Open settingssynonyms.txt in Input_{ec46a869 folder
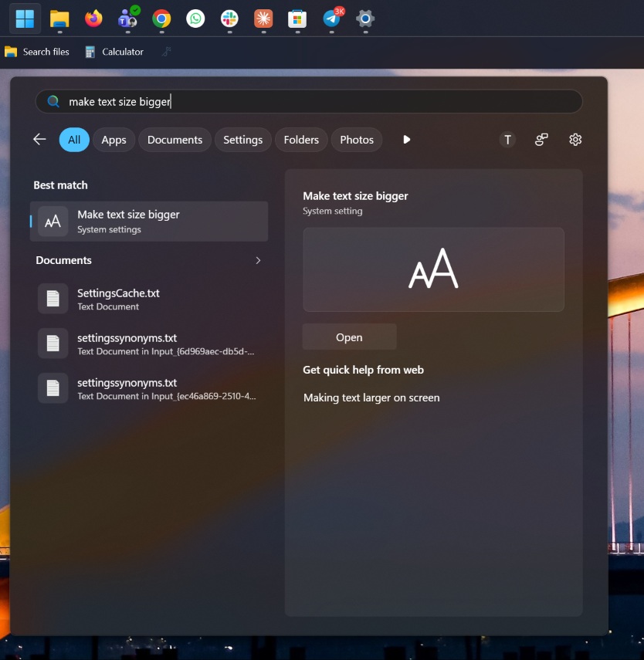Image resolution: width=644 pixels, height=660 pixels. click(149, 388)
